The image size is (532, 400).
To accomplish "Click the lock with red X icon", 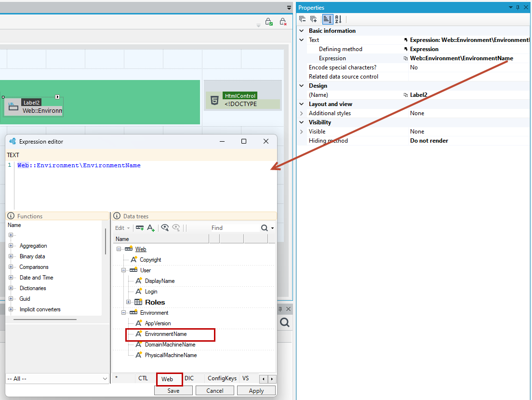I will (283, 22).
